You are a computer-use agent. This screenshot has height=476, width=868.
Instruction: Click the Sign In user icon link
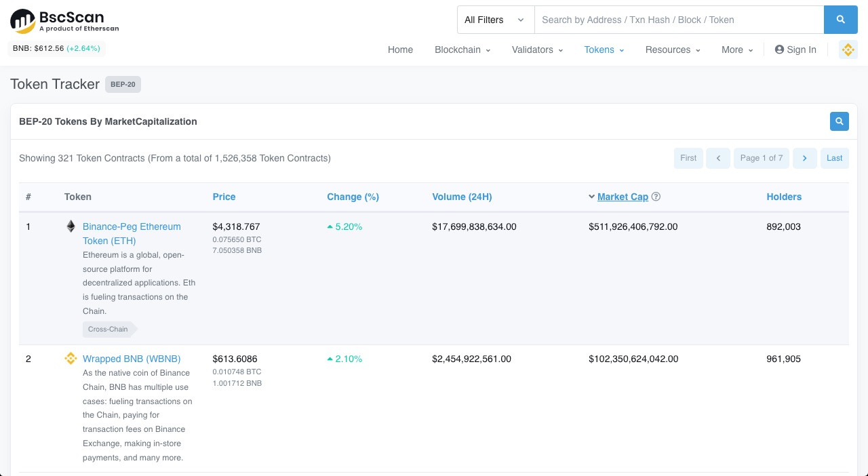coord(795,49)
